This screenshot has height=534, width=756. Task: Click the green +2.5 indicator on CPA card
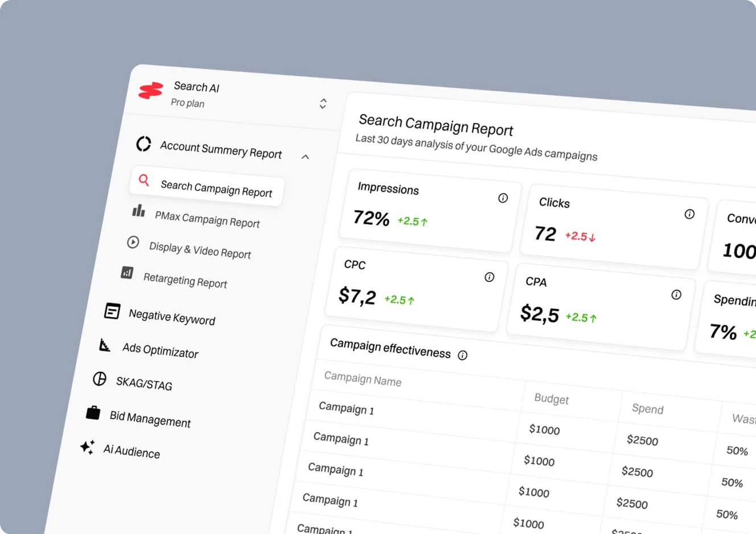point(581,317)
